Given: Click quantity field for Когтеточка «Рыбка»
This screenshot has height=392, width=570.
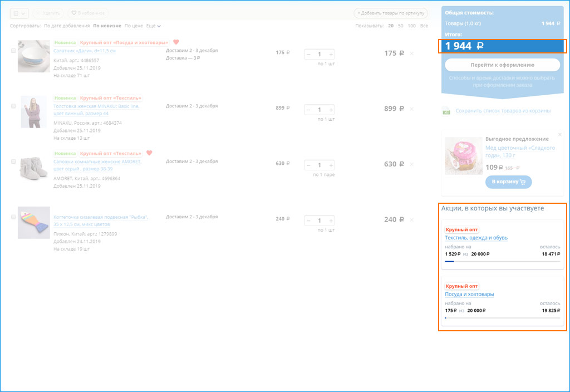Looking at the screenshot, I should click(x=320, y=220).
